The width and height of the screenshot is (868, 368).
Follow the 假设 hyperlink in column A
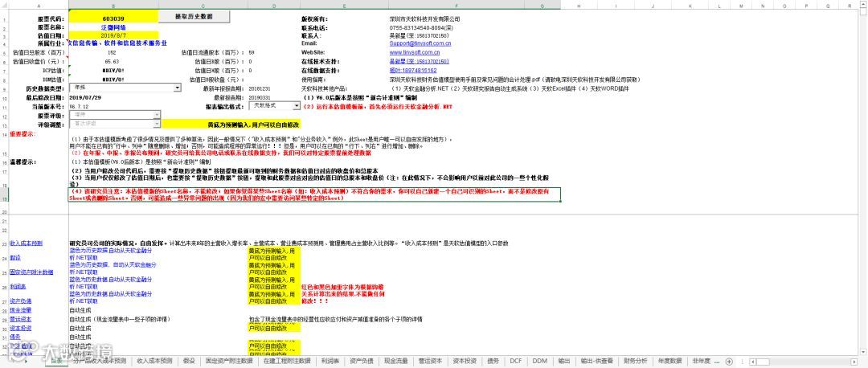click(15, 258)
